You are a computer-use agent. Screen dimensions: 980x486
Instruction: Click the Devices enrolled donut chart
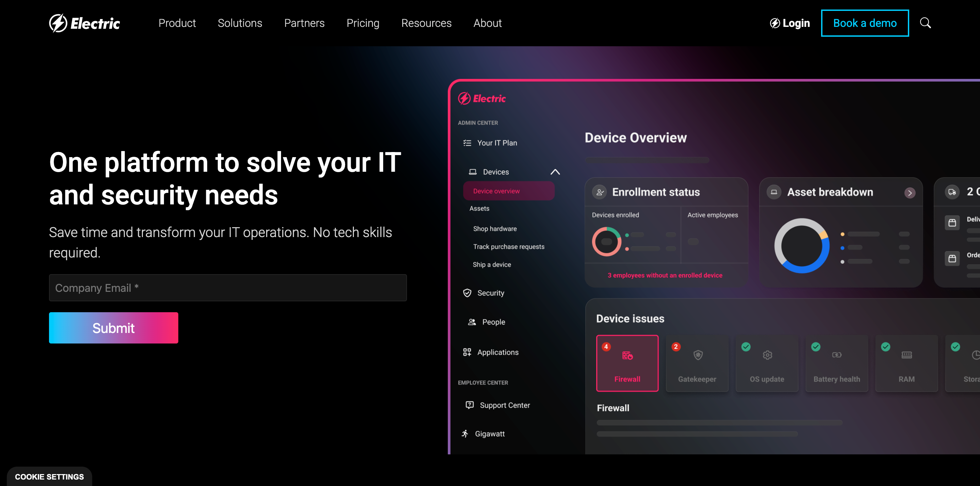point(606,241)
